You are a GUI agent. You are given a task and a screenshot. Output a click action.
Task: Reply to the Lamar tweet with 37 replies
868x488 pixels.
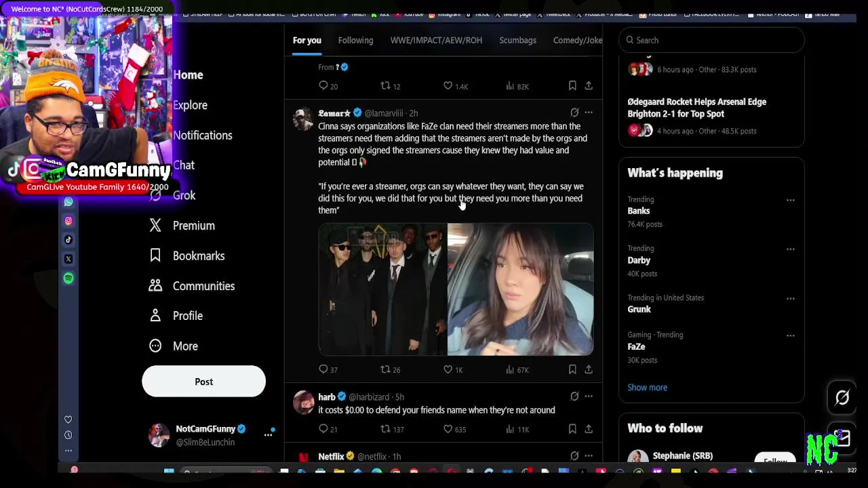coord(323,369)
